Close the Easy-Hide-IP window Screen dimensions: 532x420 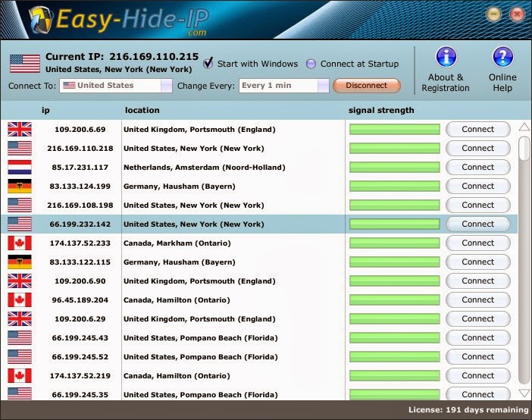click(517, 14)
